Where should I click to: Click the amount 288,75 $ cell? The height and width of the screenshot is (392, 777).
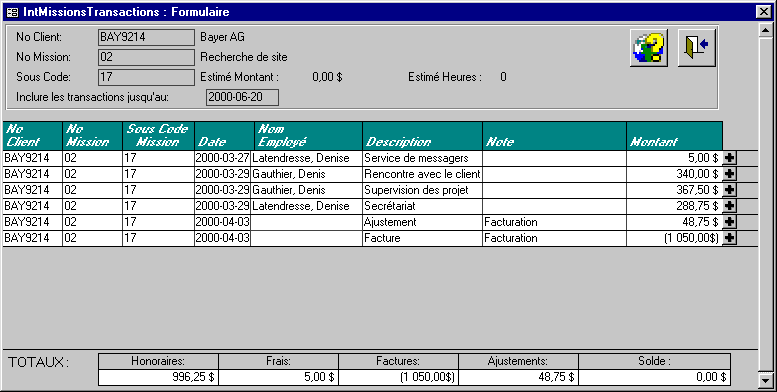674,206
